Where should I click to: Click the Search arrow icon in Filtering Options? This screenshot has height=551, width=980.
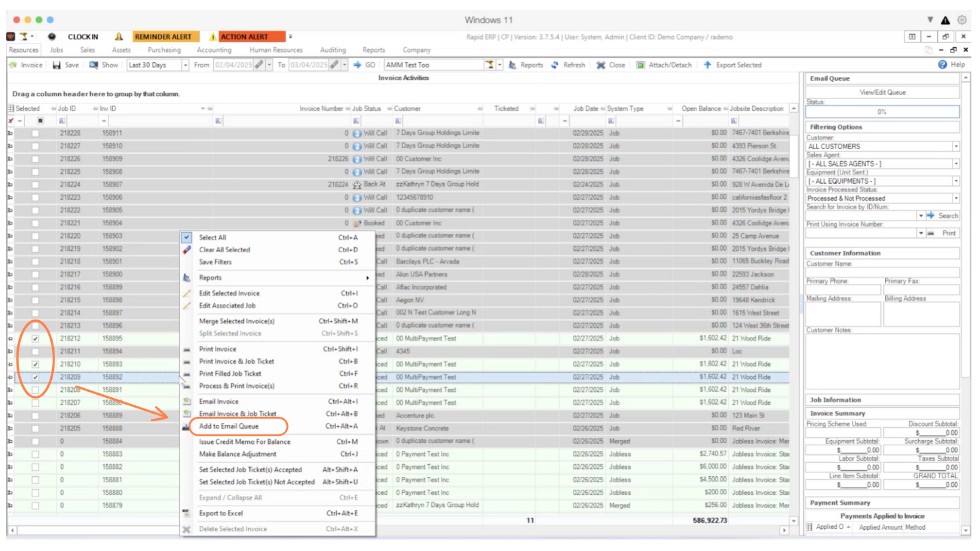click(930, 216)
